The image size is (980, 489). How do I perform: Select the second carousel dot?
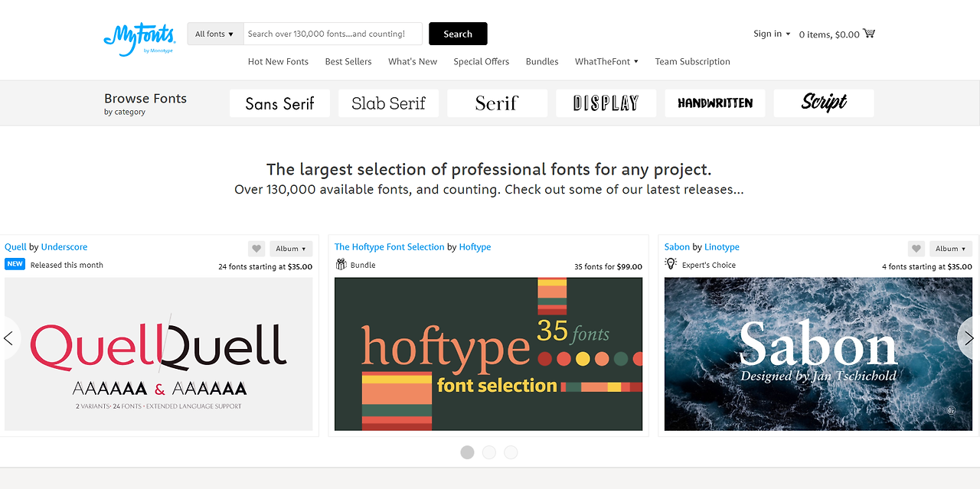pyautogui.click(x=489, y=452)
